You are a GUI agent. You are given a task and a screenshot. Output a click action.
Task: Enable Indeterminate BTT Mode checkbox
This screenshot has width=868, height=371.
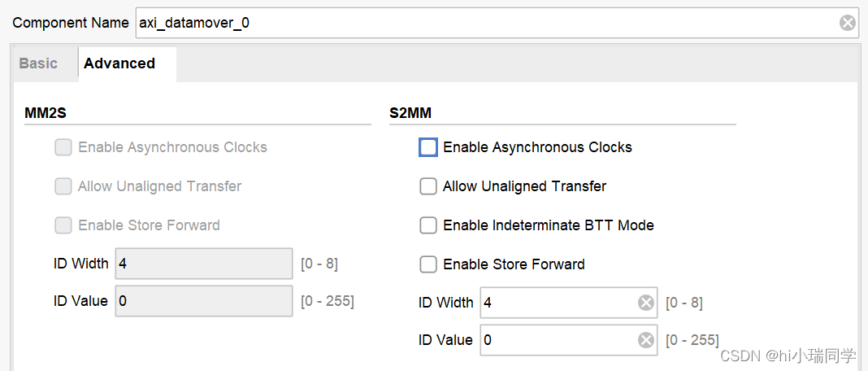click(428, 225)
